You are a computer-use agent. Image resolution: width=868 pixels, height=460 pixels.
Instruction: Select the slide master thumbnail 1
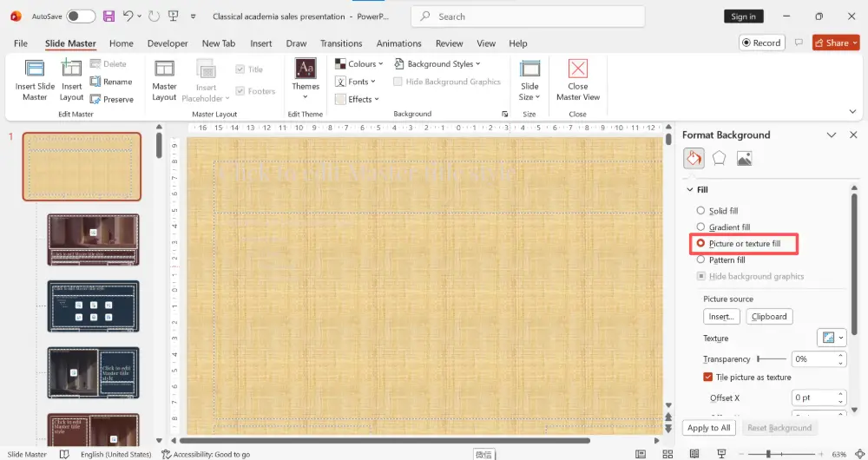click(82, 167)
